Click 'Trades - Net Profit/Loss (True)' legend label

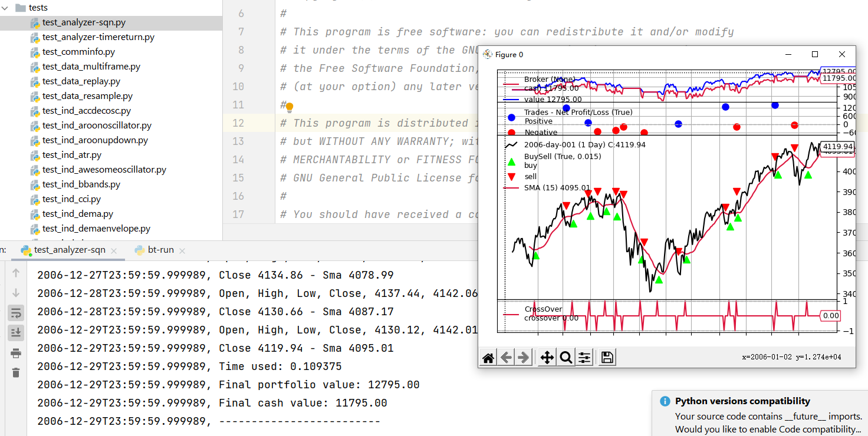pyautogui.click(x=578, y=112)
